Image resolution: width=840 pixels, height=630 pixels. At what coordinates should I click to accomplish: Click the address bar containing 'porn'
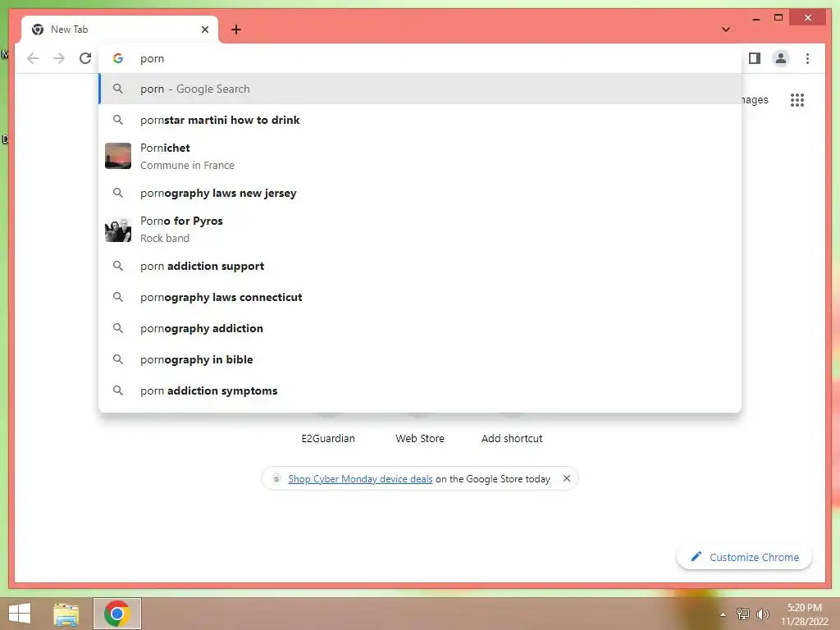click(421, 58)
